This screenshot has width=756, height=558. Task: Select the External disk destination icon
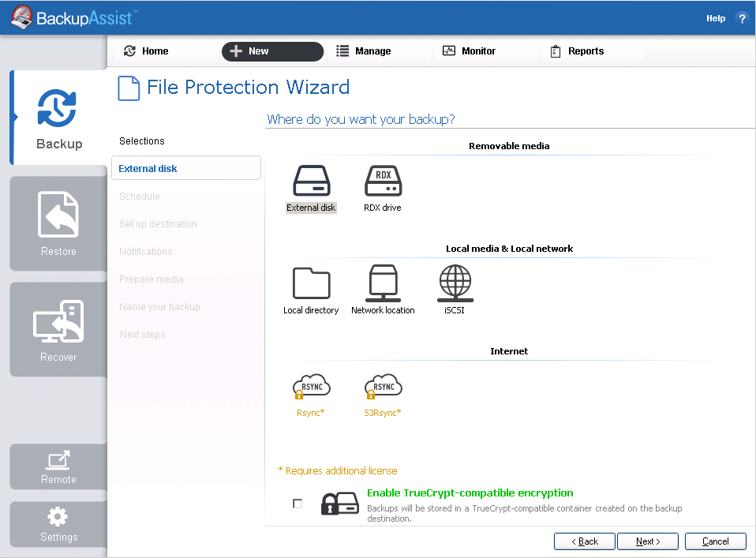(312, 181)
